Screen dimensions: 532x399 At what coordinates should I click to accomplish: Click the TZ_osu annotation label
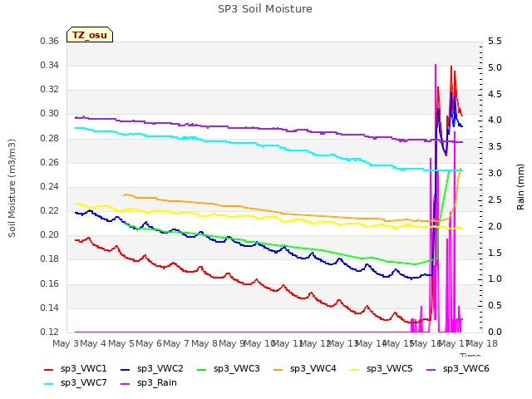coord(90,35)
